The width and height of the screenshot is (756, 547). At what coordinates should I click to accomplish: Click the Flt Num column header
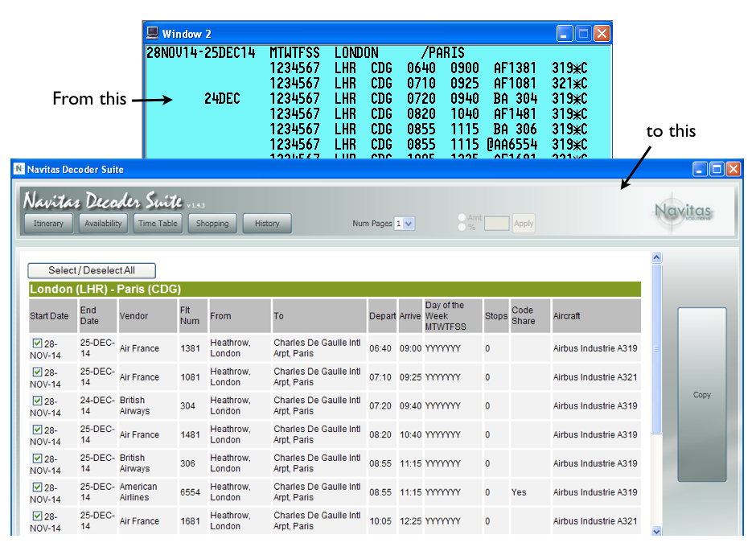coord(193,316)
